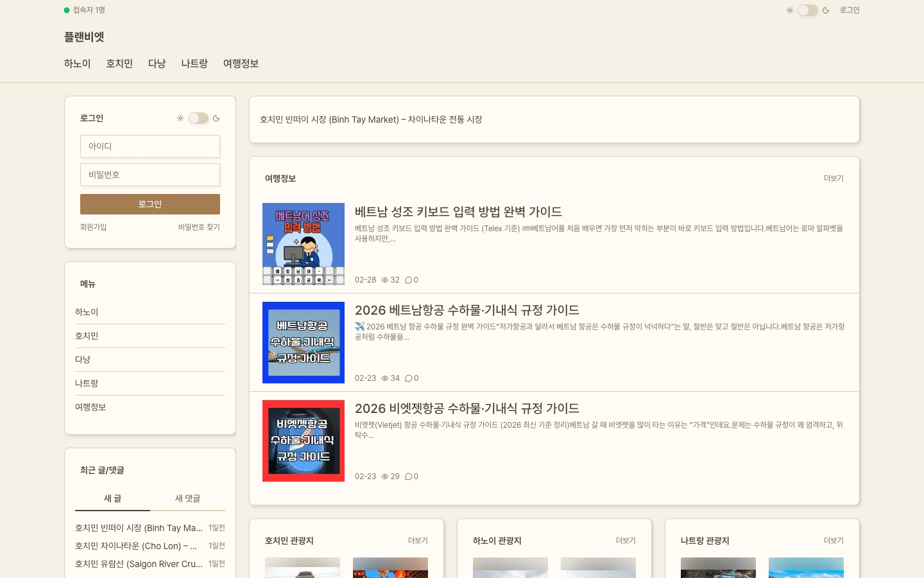The height and width of the screenshot is (578, 924).
Task: Click the moon icon in the header theme switcher
Action: (825, 10)
